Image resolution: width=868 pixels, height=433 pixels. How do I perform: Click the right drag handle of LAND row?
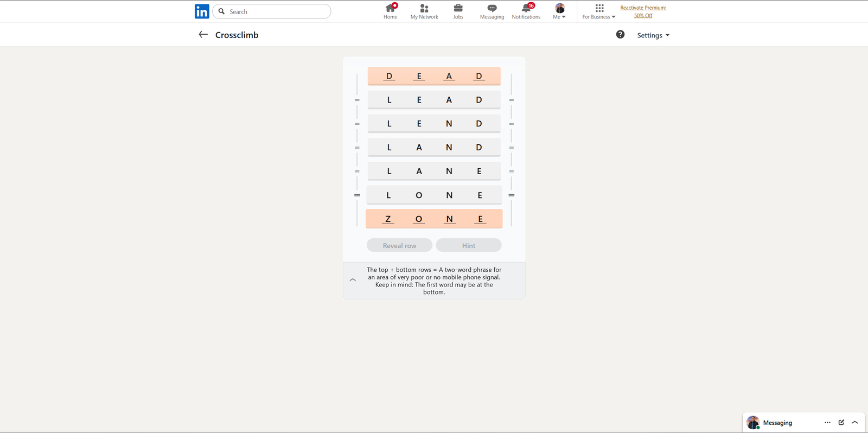pyautogui.click(x=512, y=148)
